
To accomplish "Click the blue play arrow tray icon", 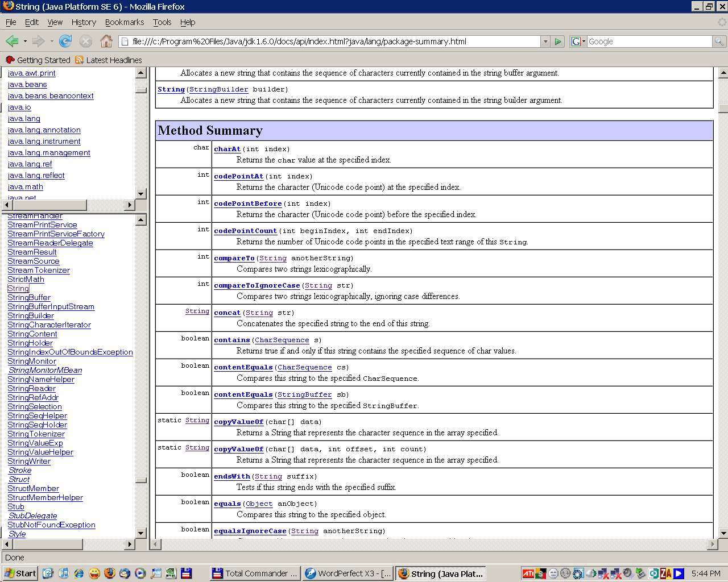I will tap(679, 573).
